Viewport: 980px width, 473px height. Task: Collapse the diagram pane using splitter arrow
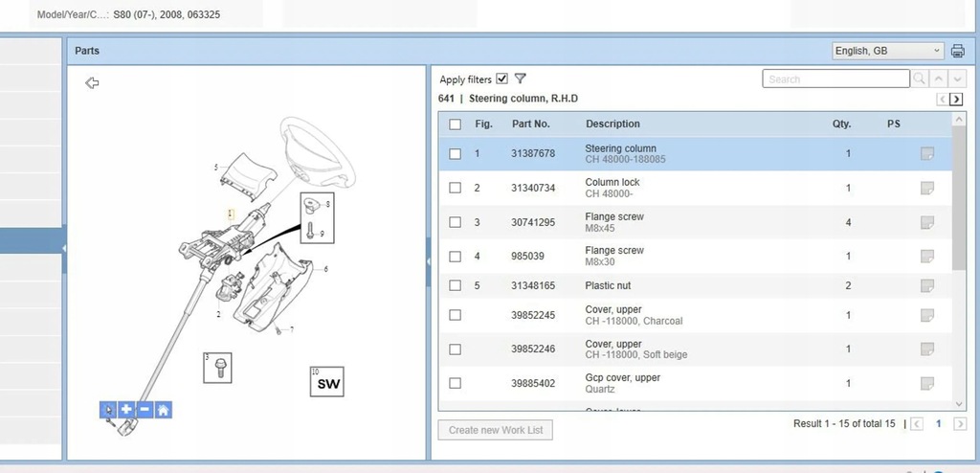(x=428, y=260)
